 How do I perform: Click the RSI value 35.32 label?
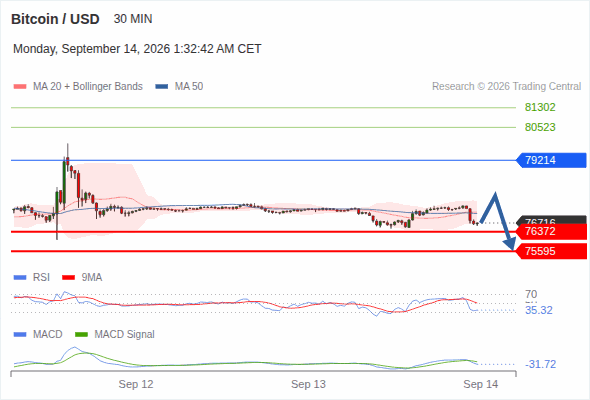(x=539, y=310)
